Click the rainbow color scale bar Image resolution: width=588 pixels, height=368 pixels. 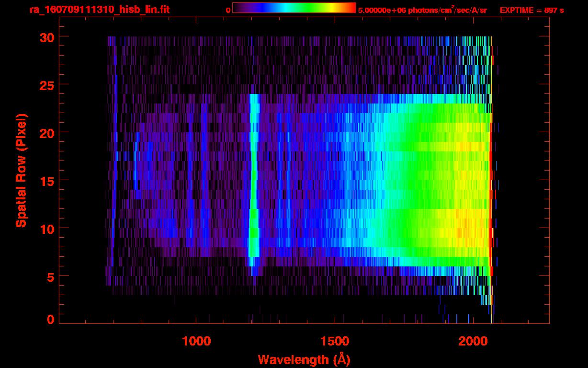coord(294,8)
